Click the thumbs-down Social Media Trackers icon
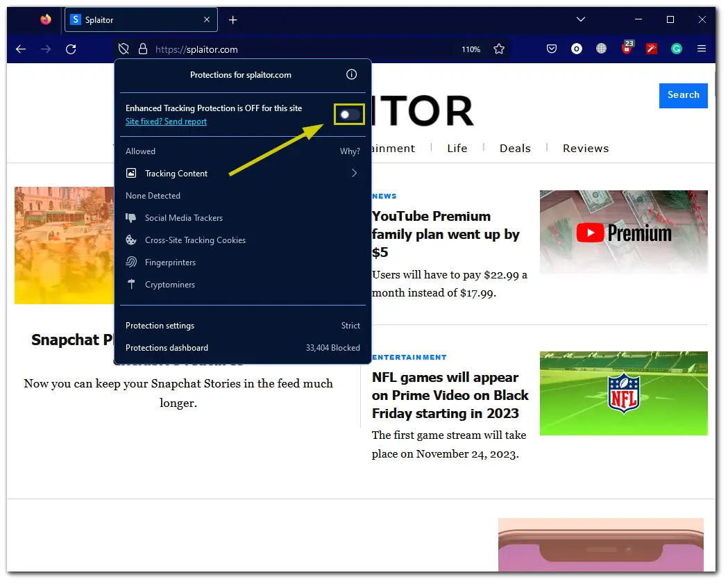728x584 pixels. click(131, 218)
